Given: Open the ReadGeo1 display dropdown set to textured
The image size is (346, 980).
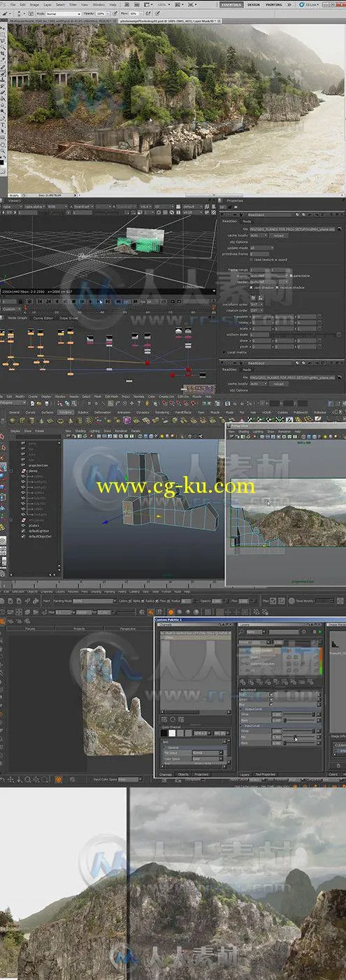Looking at the screenshot, I should point(268,276).
